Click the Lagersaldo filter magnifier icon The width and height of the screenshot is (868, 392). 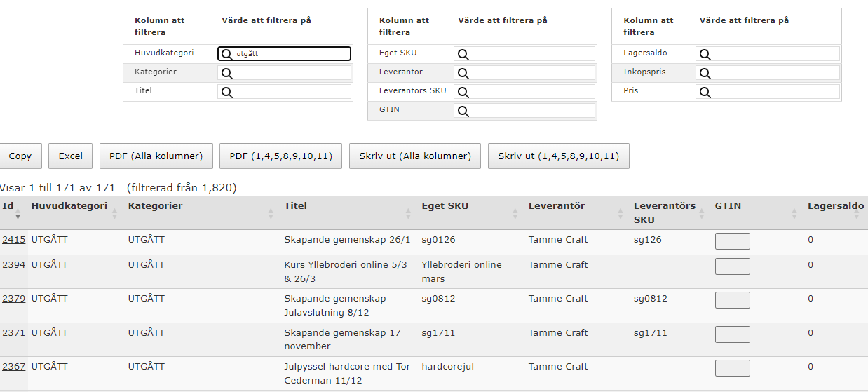[x=705, y=54]
